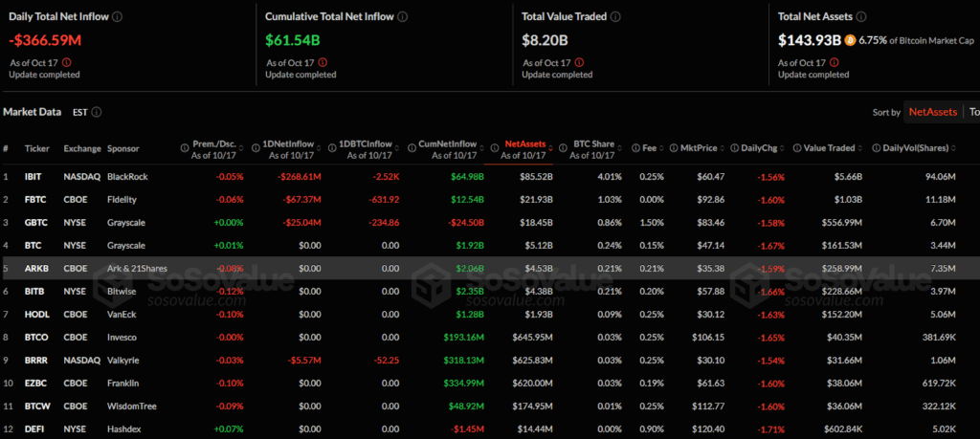Select NetAssets sort-by tab
This screenshot has height=439, width=980.
(932, 112)
